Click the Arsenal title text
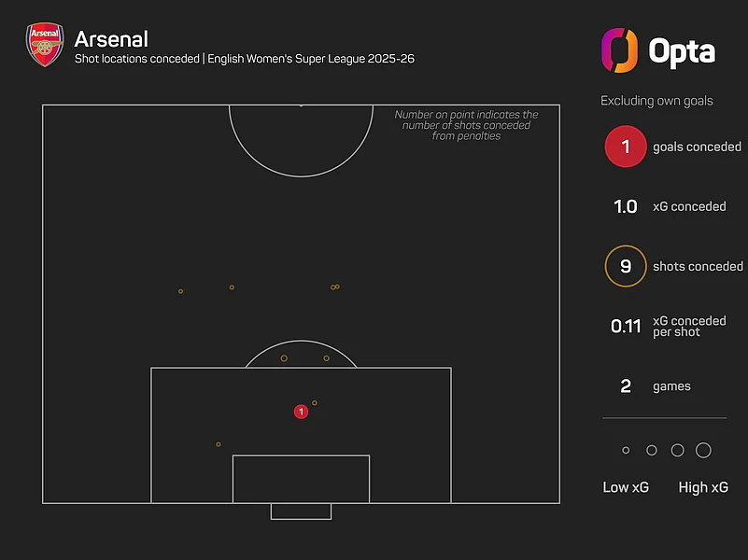The image size is (748, 560). 111,39
